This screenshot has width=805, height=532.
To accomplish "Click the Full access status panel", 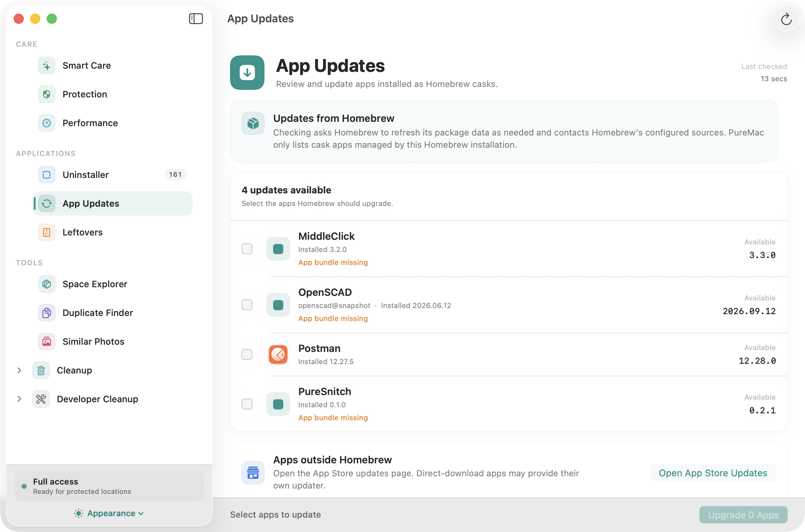I will tap(109, 486).
